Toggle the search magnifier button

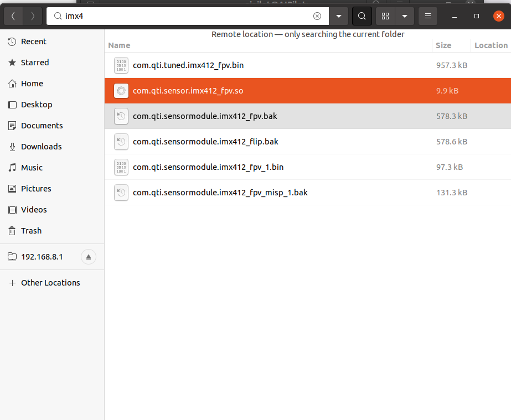click(362, 17)
